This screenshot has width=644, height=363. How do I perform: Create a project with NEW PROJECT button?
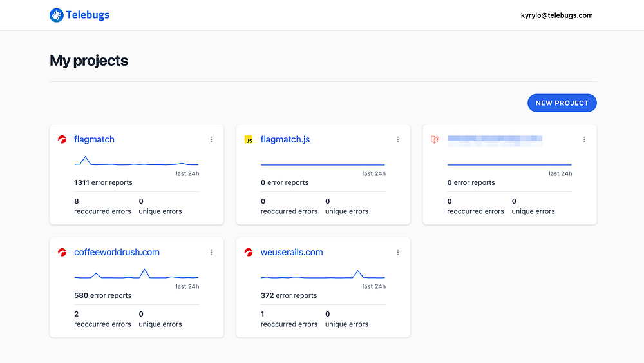[562, 103]
